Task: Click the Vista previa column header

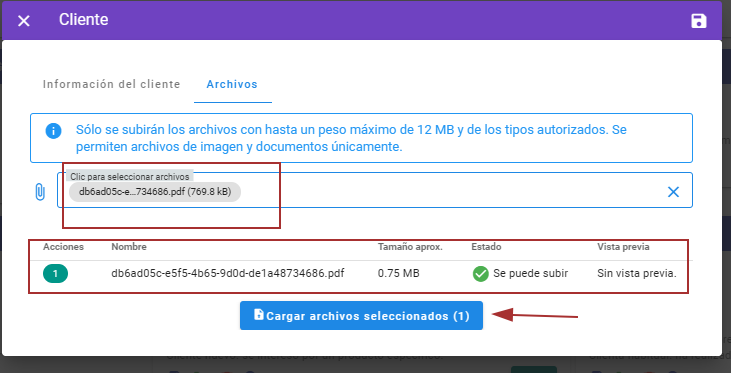Action: [x=623, y=247]
